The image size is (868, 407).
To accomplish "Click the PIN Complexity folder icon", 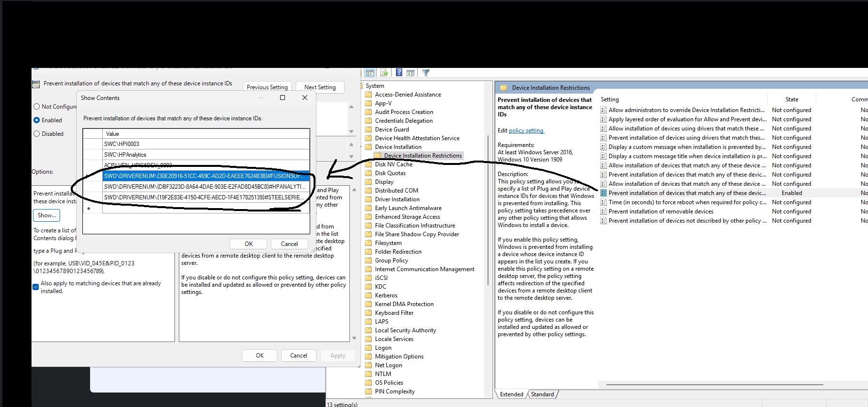I will [x=368, y=391].
